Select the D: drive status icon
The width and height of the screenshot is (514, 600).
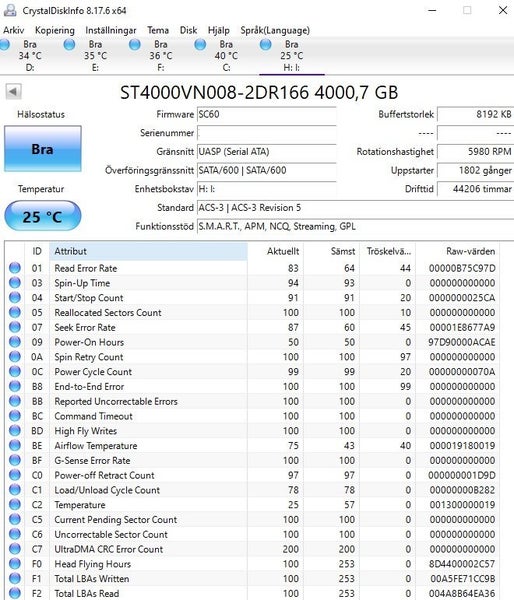click(x=5, y=45)
